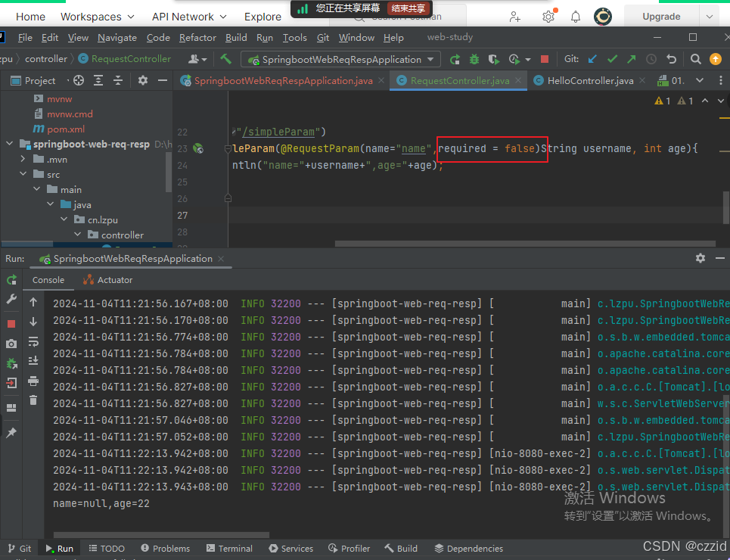
Task: Click Git Push green arrow
Action: (x=632, y=59)
